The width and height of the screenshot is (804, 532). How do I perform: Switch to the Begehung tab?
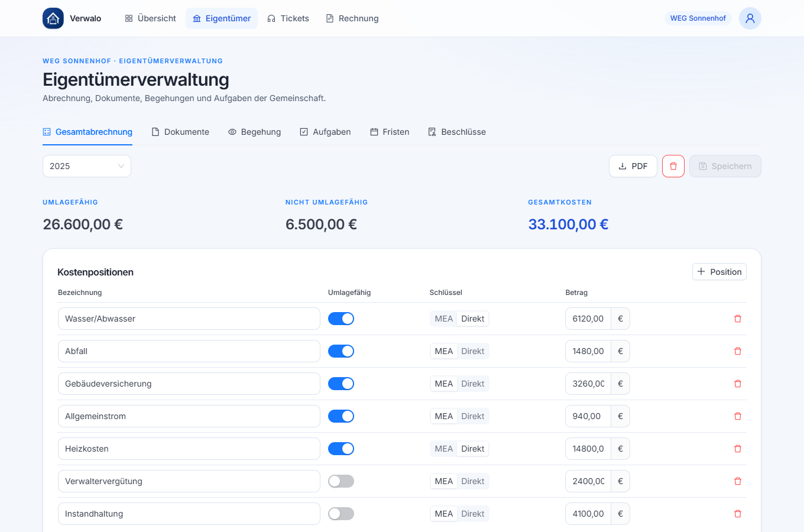pyautogui.click(x=254, y=132)
